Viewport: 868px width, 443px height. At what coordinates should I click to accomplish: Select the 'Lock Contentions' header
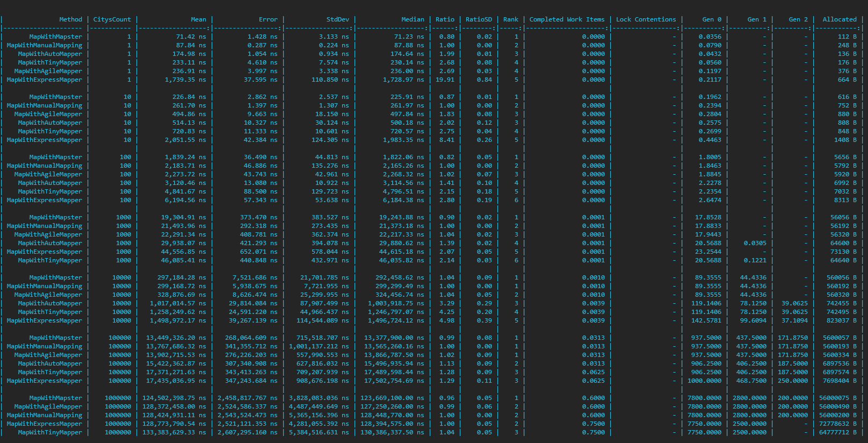click(646, 19)
